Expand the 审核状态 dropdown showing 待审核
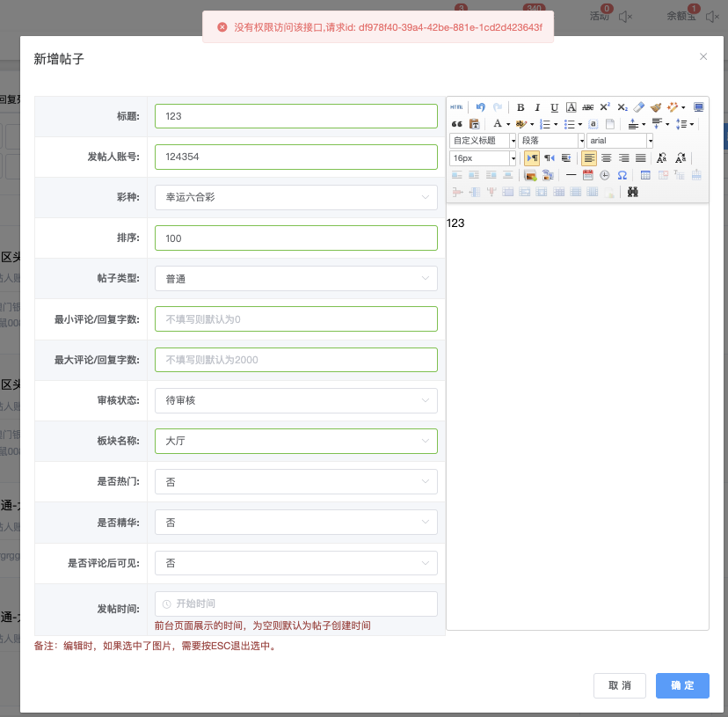The height and width of the screenshot is (717, 728). pyautogui.click(x=295, y=400)
